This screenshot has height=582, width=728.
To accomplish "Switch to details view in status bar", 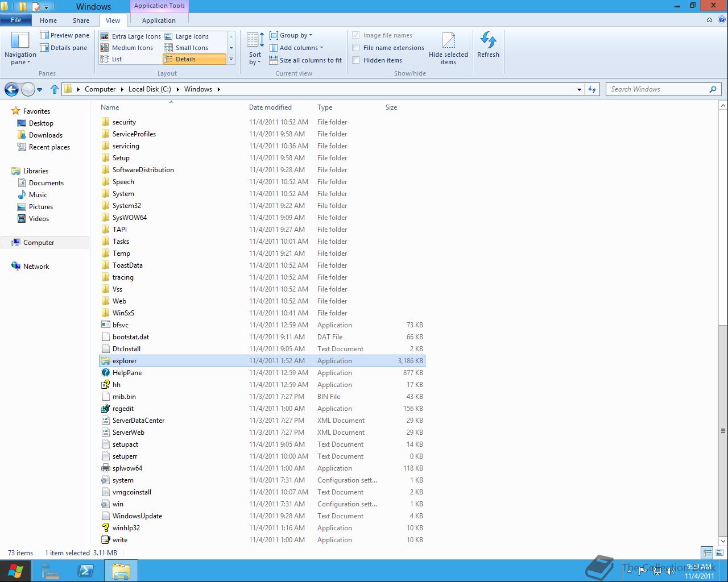I will (x=707, y=552).
